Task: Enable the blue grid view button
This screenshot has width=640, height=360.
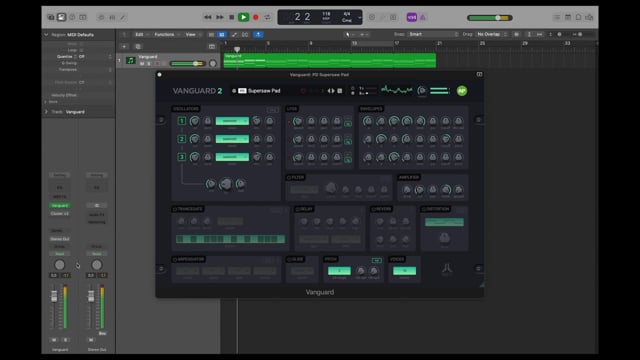Action: pyautogui.click(x=222, y=35)
